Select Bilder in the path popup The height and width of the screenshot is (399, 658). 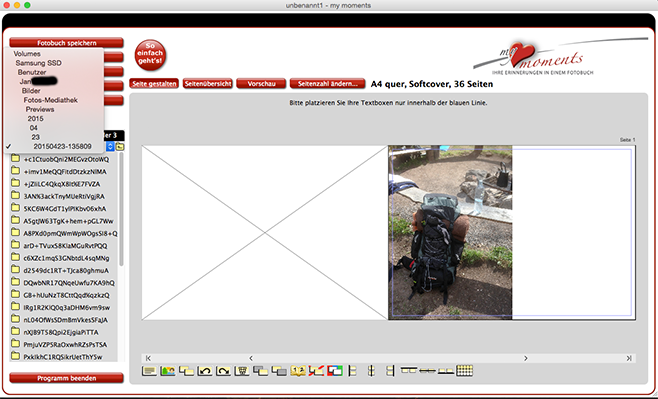point(31,91)
